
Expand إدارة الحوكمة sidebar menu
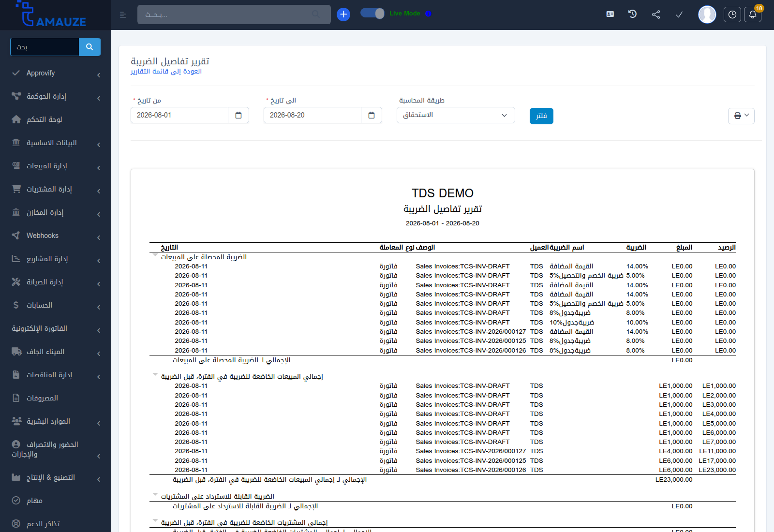pos(56,96)
